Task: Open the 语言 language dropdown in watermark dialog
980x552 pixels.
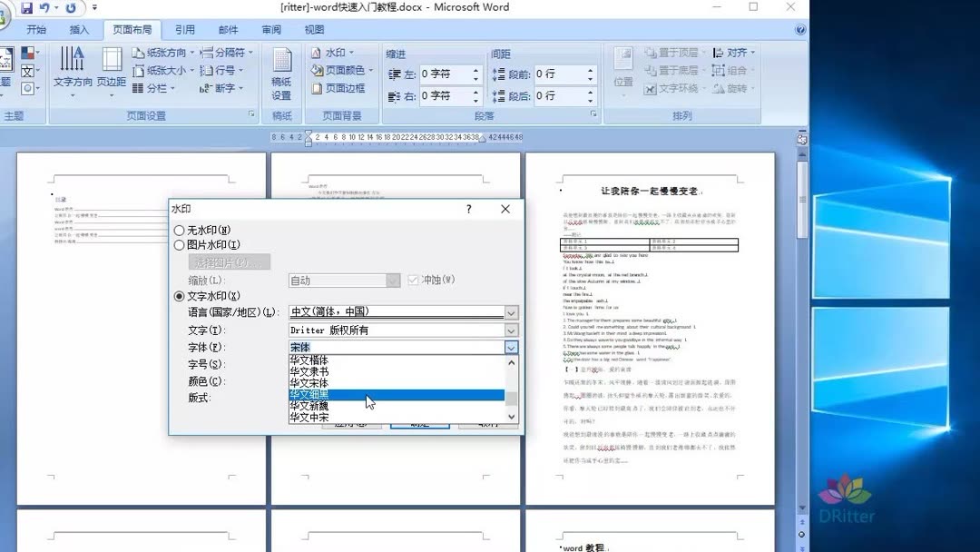Action: click(511, 311)
